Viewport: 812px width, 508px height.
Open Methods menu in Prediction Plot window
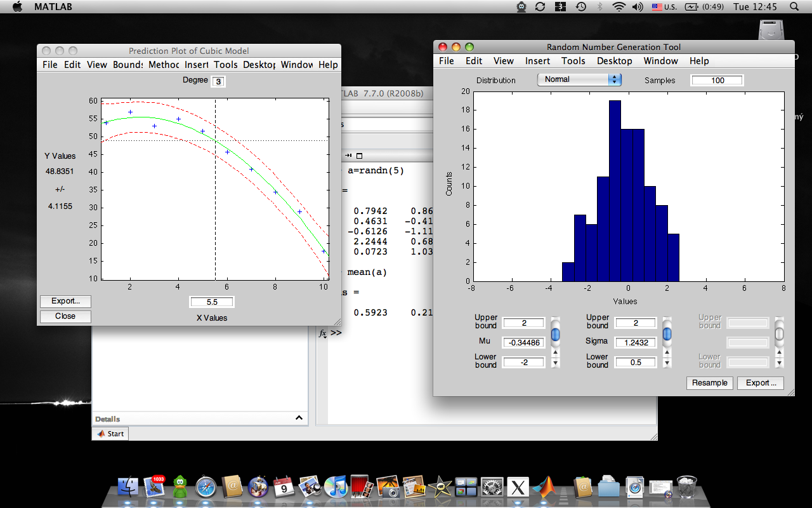point(164,65)
